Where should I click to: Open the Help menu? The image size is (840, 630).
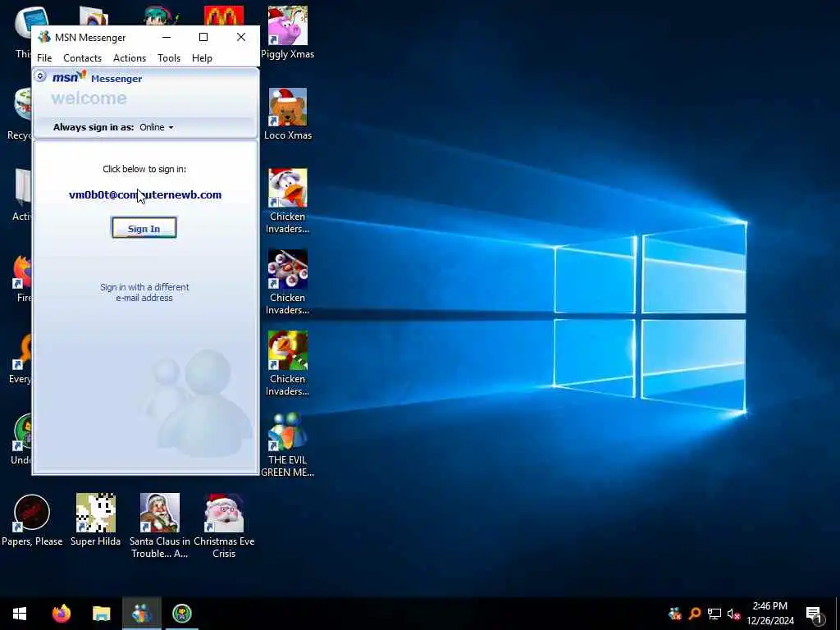coord(202,58)
